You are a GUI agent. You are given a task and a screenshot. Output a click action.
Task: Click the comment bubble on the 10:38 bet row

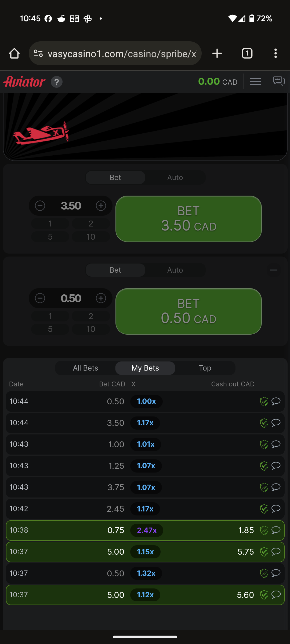click(276, 530)
